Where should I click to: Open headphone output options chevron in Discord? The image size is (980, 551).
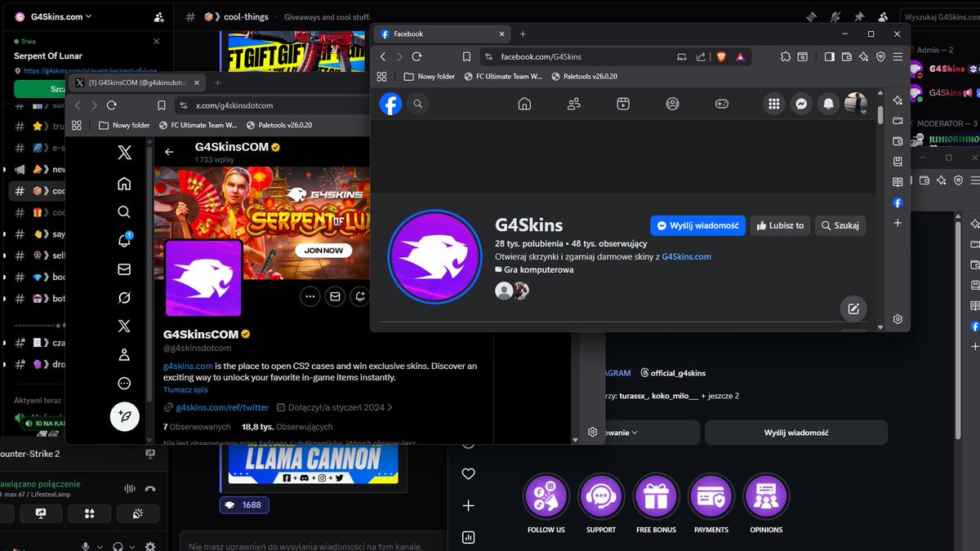134,546
